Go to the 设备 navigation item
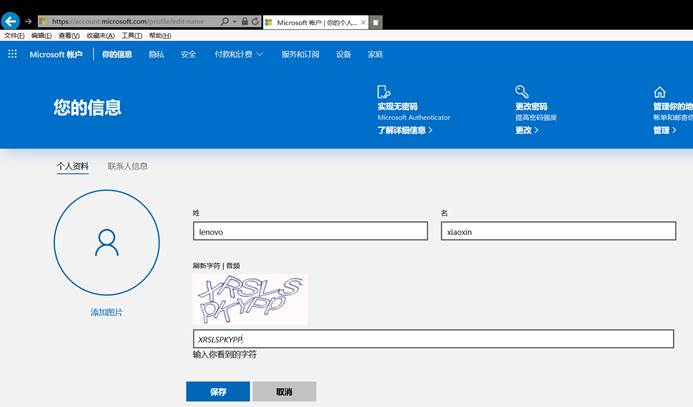The width and height of the screenshot is (693, 407). coord(343,54)
